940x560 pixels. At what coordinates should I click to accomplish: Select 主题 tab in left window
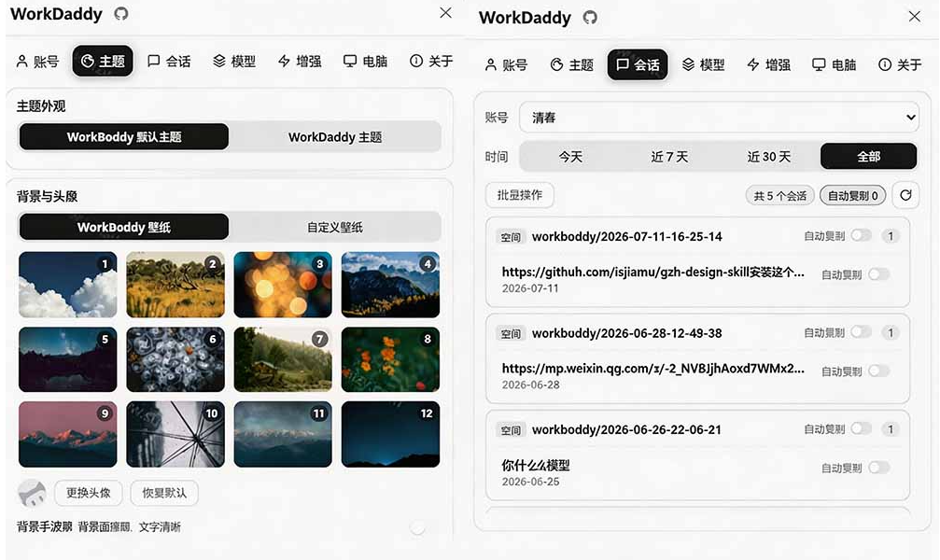(103, 62)
